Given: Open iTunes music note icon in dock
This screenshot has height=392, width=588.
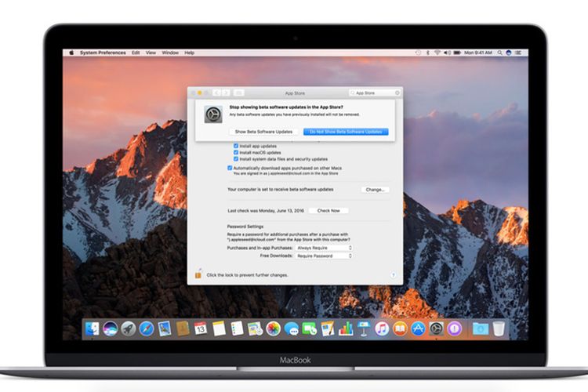Looking at the screenshot, I should (382, 329).
